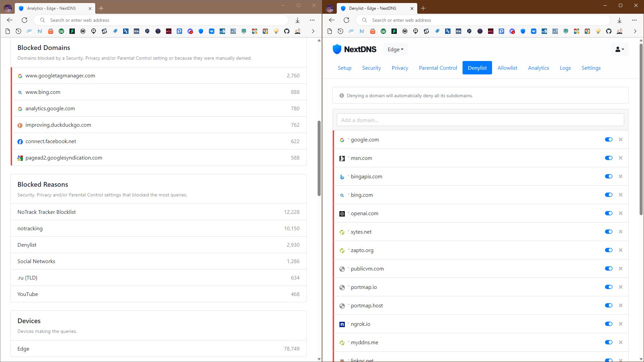Toggle off the bing.com deny rule
The image size is (644, 362).
(x=608, y=195)
